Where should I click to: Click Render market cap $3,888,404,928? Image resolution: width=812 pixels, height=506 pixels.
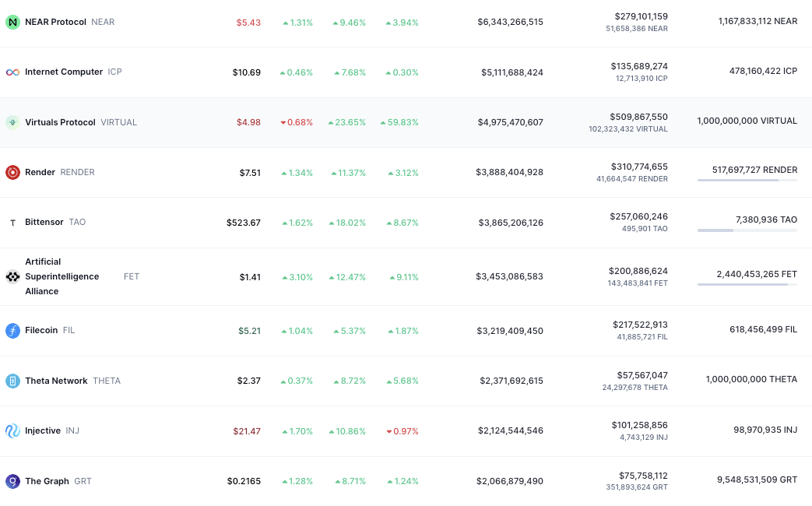click(x=510, y=172)
